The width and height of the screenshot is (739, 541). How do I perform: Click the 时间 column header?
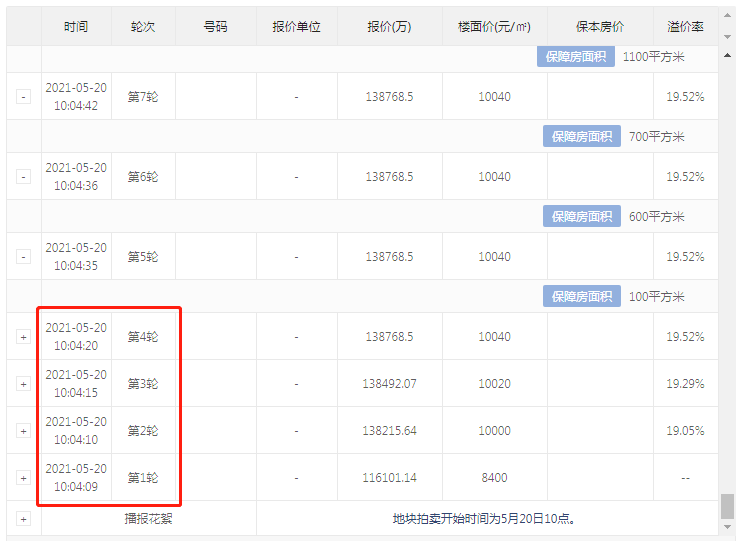pyautogui.click(x=76, y=27)
